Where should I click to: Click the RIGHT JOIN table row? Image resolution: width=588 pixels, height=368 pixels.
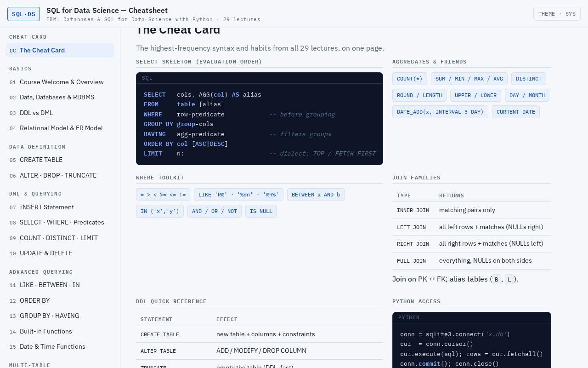[x=472, y=244]
